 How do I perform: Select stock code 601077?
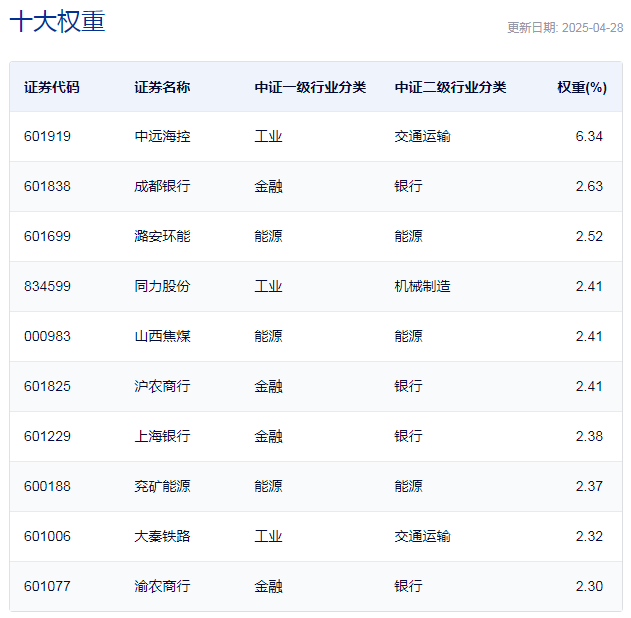[x=47, y=586]
